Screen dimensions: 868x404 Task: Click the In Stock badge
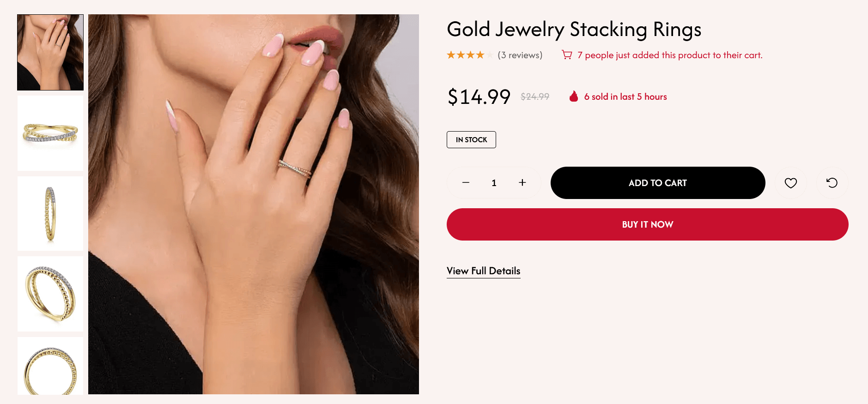coord(471,139)
